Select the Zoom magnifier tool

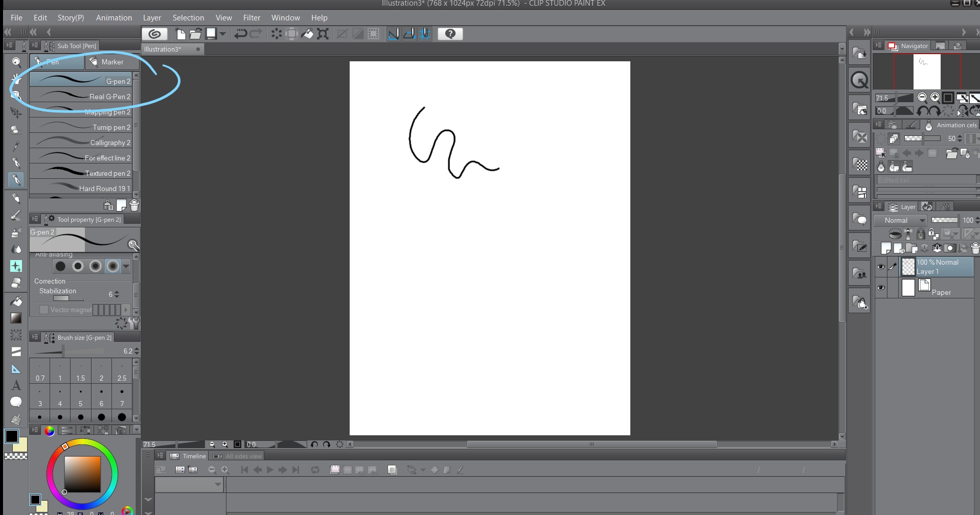click(x=15, y=62)
